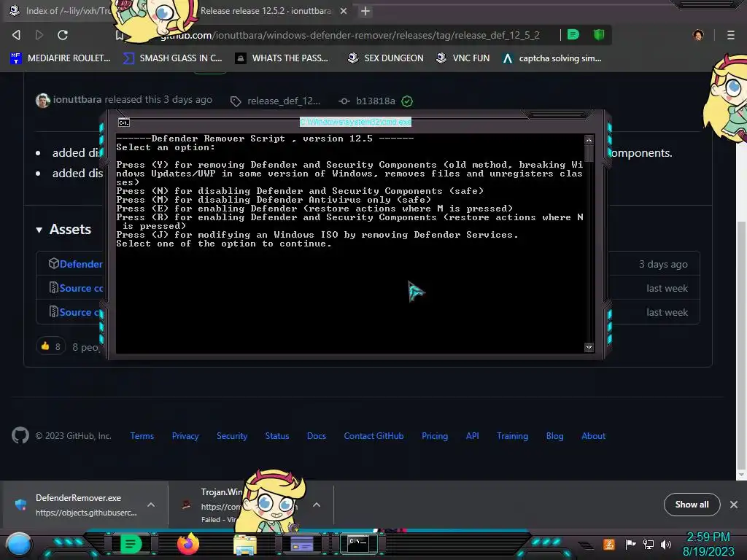The height and width of the screenshot is (560, 747).
Task: Click the page vertical scrollbar thumb
Action: click(741, 344)
